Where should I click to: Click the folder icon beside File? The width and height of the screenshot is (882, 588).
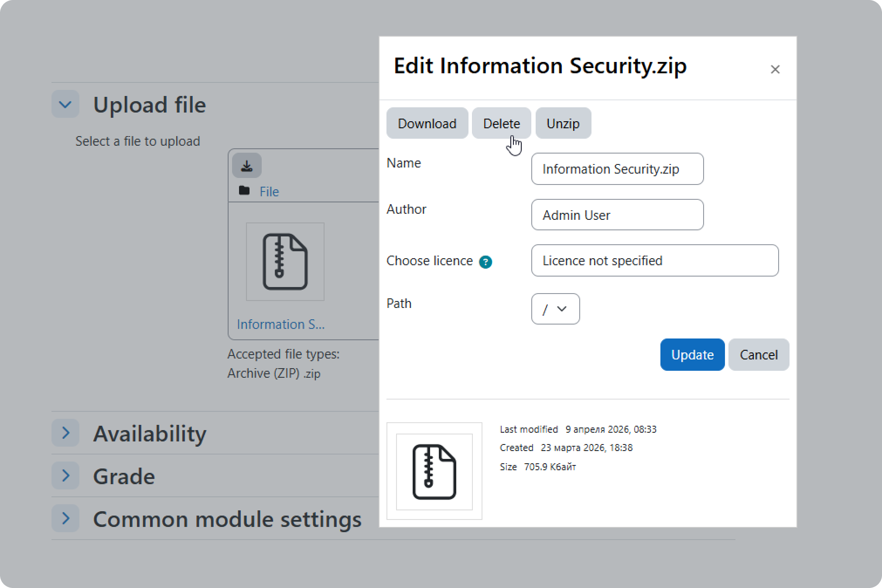tap(244, 191)
